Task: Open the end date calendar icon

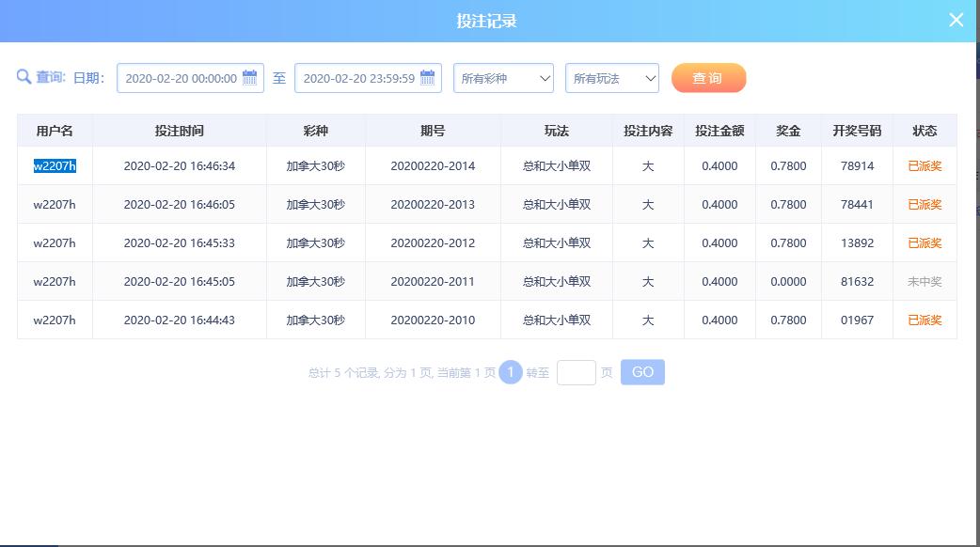Action: 428,77
